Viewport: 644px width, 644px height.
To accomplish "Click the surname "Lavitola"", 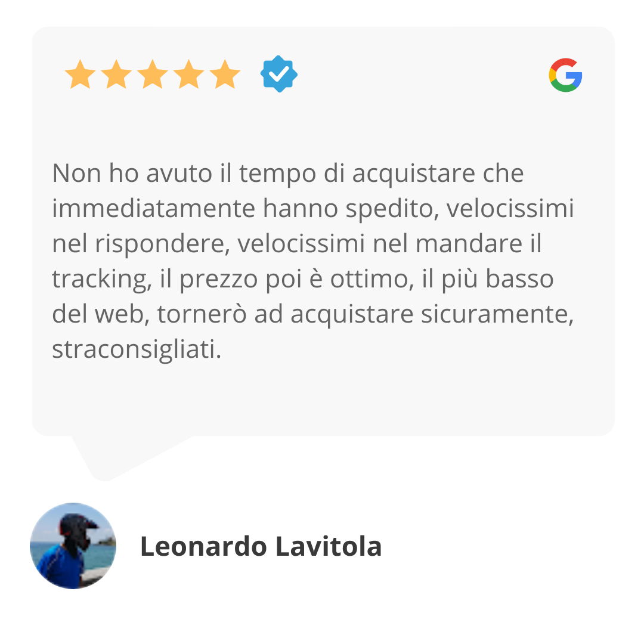I will point(329,547).
